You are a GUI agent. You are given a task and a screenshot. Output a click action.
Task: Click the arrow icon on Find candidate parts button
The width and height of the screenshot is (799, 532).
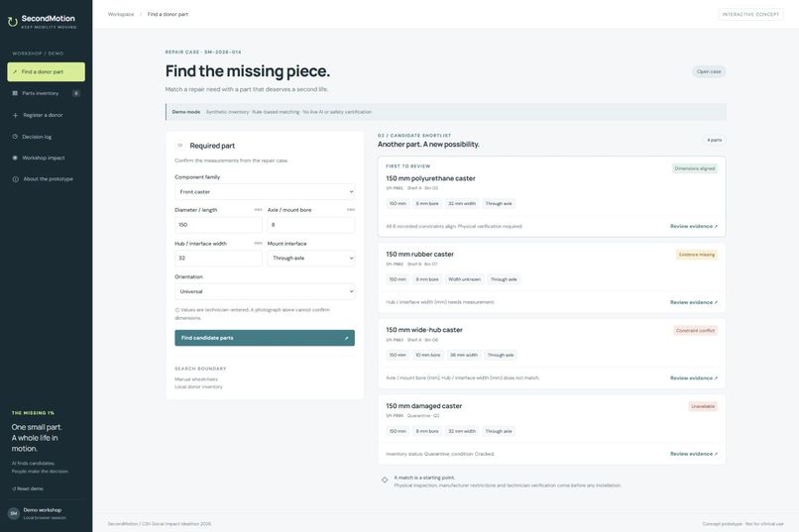(x=347, y=338)
